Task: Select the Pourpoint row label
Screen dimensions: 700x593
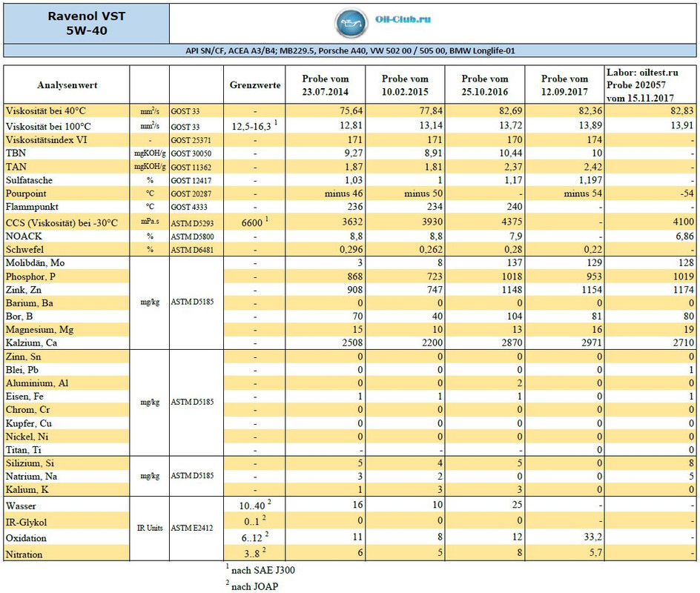Action: [x=26, y=193]
